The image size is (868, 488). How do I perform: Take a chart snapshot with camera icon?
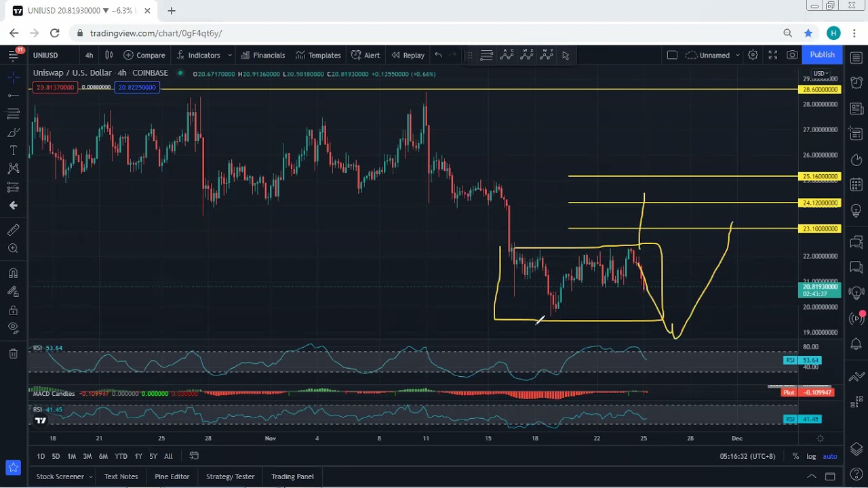click(x=792, y=55)
